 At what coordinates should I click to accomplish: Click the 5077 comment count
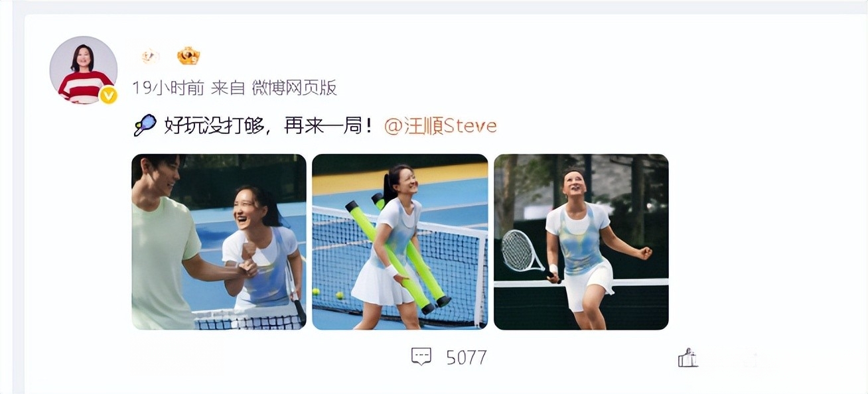pyautogui.click(x=467, y=358)
